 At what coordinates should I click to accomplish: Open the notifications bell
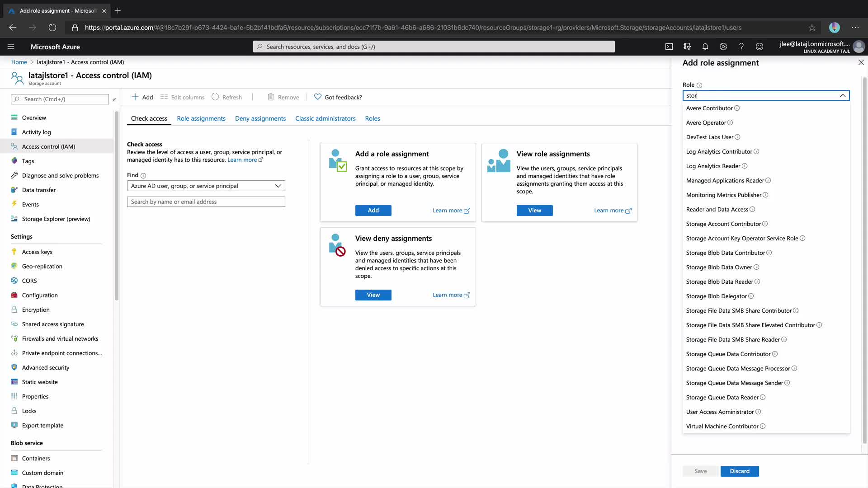pyautogui.click(x=705, y=47)
